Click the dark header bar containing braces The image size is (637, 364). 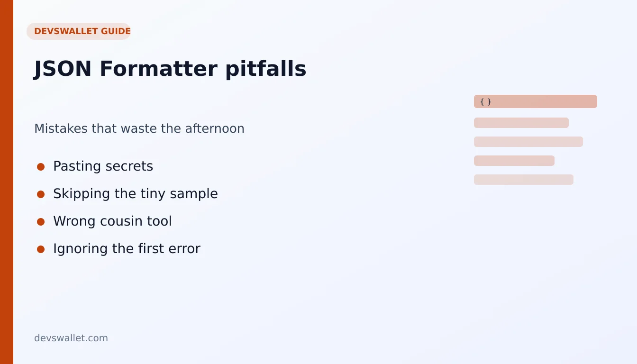pos(536,101)
